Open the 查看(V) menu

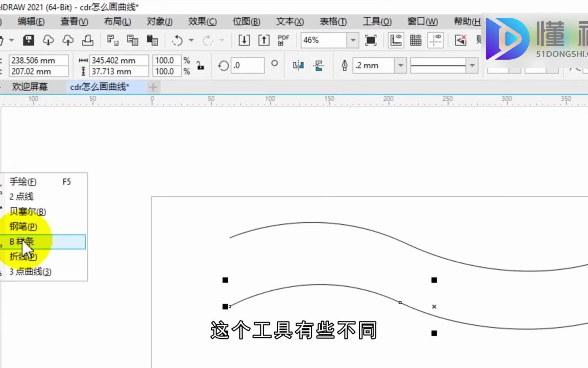(x=74, y=21)
